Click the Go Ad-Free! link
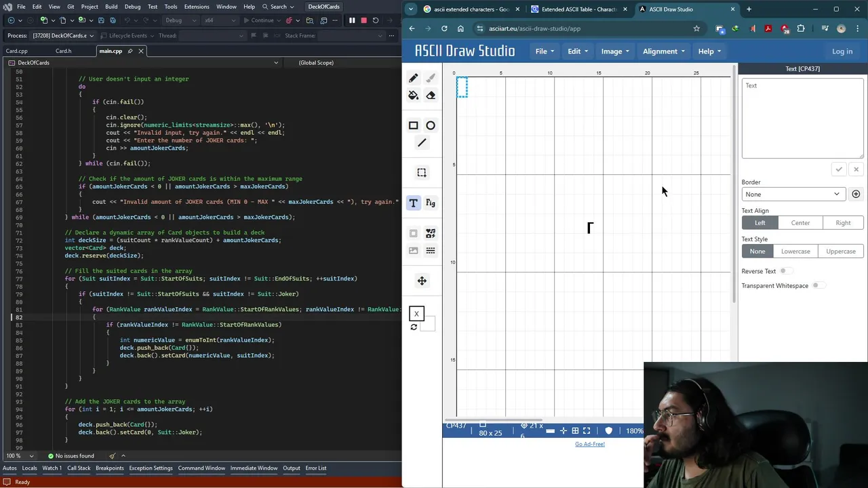This screenshot has width=868, height=488. (x=590, y=444)
